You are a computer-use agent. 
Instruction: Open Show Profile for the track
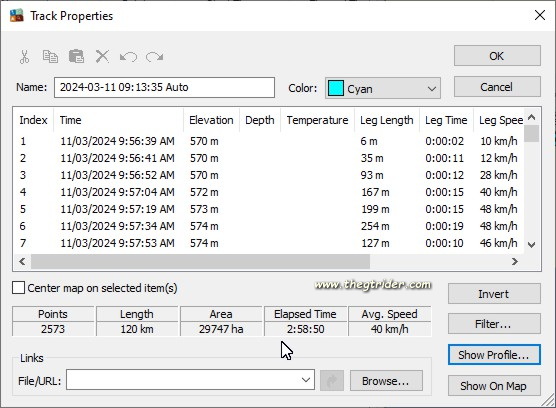pyautogui.click(x=494, y=354)
